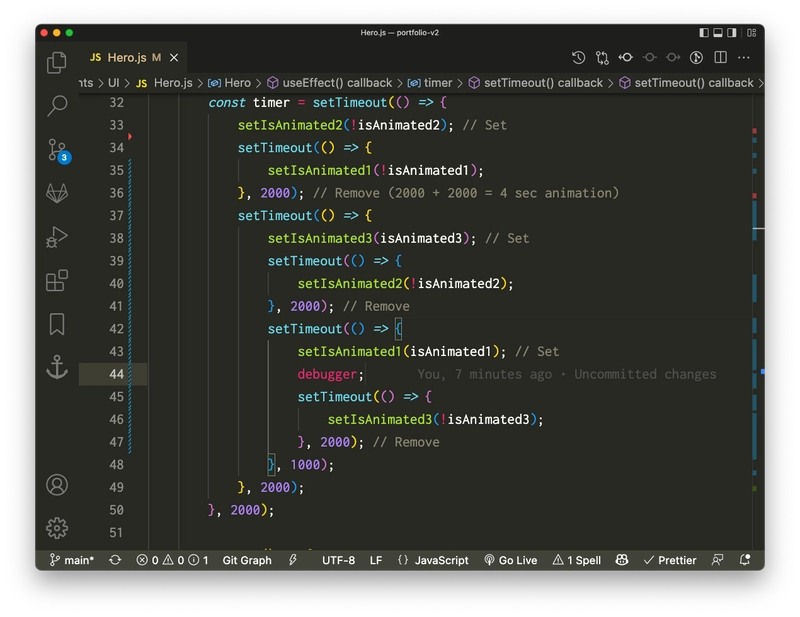Click the red deleted-lines marker near line 34

[x=130, y=136]
